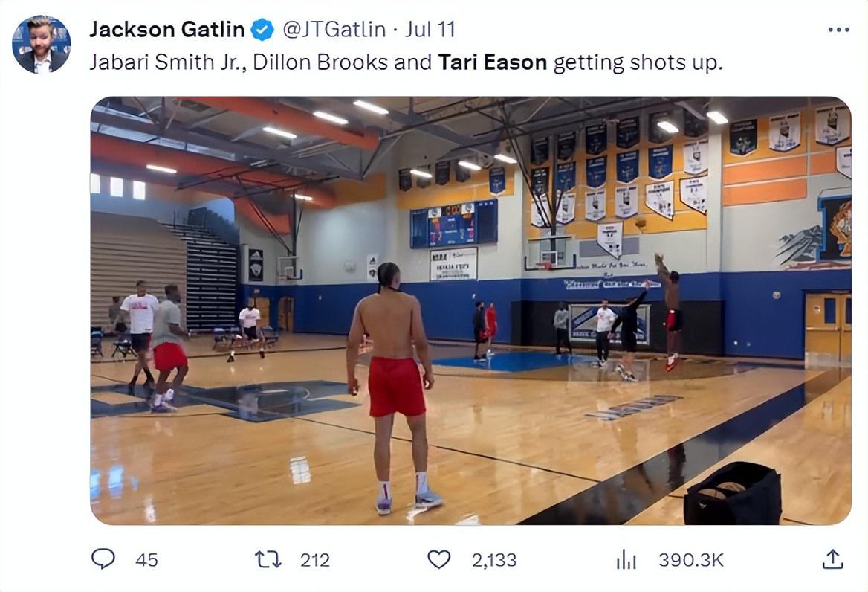Open view analytics bar chart icon

[x=626, y=559]
